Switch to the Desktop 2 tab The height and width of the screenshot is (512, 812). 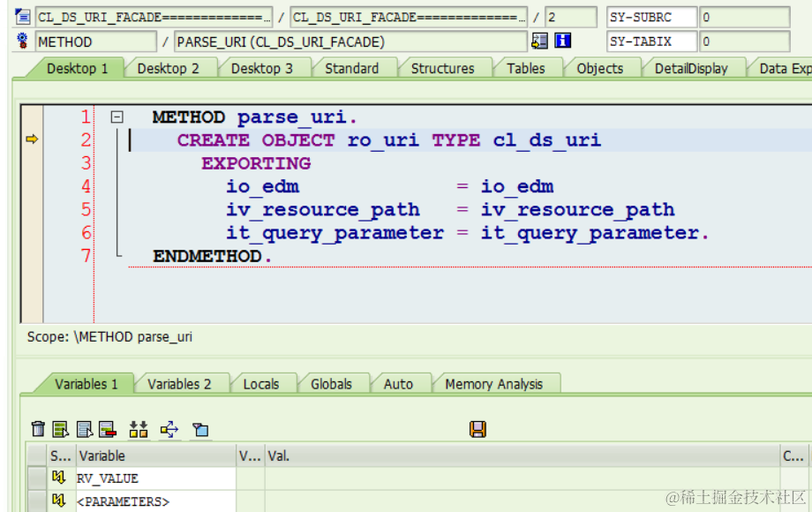169,68
